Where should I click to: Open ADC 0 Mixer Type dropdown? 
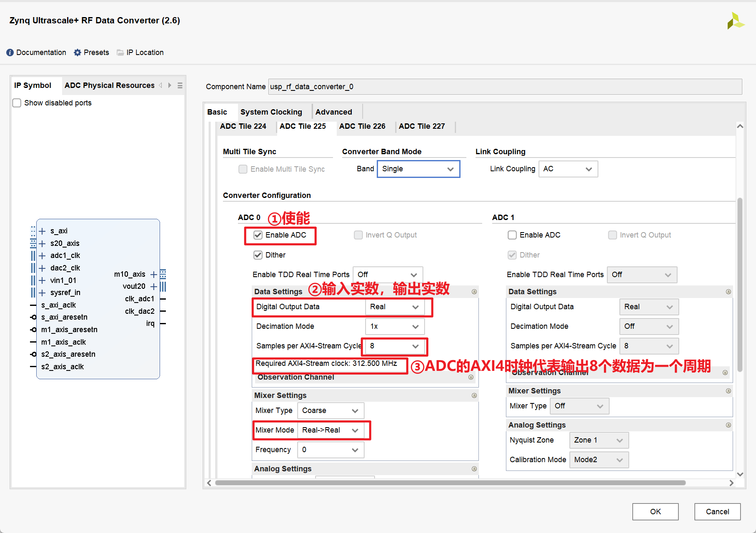(x=331, y=411)
